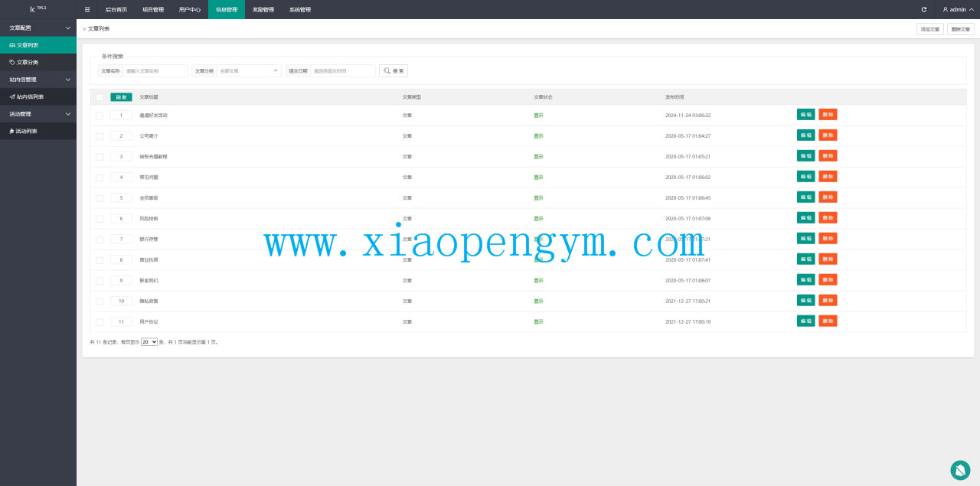
Task: Edit the 公司简介 article
Action: pyautogui.click(x=805, y=135)
